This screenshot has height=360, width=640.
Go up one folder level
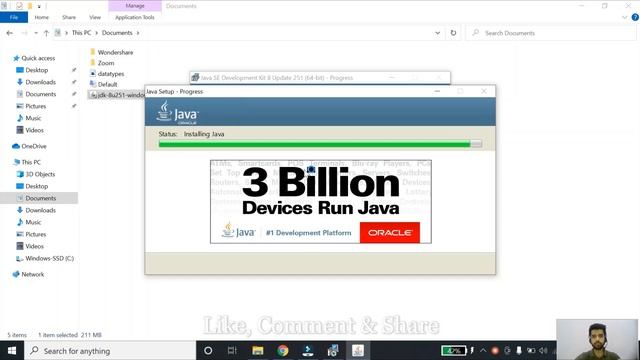point(46,33)
